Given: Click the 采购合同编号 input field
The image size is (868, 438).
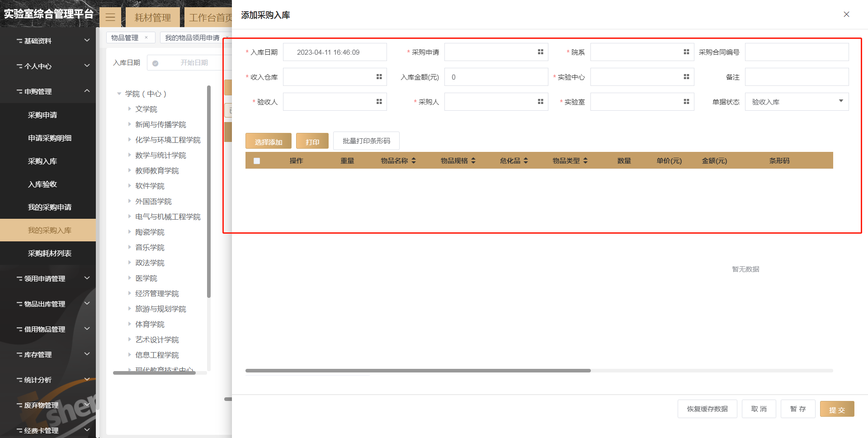Looking at the screenshot, I should pos(797,52).
